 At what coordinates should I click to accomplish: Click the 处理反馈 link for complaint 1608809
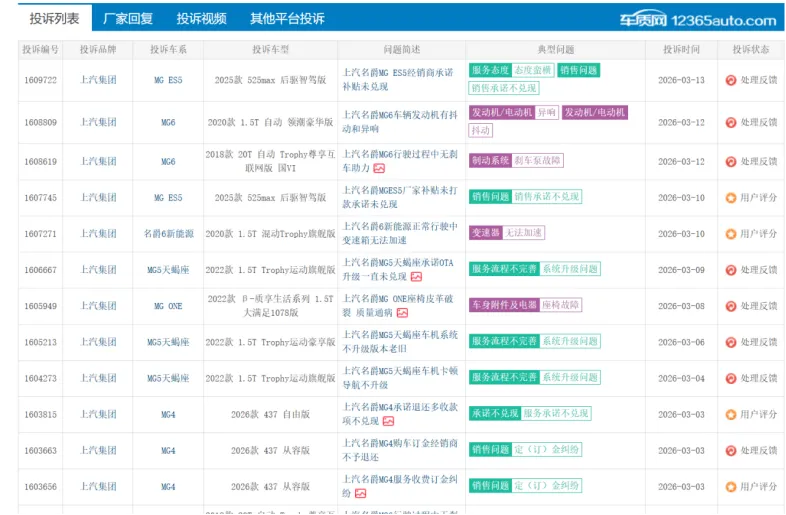click(759, 122)
